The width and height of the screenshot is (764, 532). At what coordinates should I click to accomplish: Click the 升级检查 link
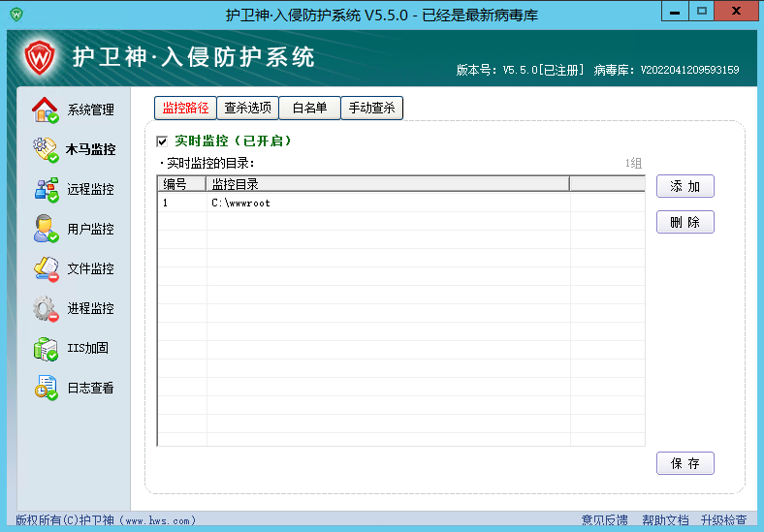[723, 520]
